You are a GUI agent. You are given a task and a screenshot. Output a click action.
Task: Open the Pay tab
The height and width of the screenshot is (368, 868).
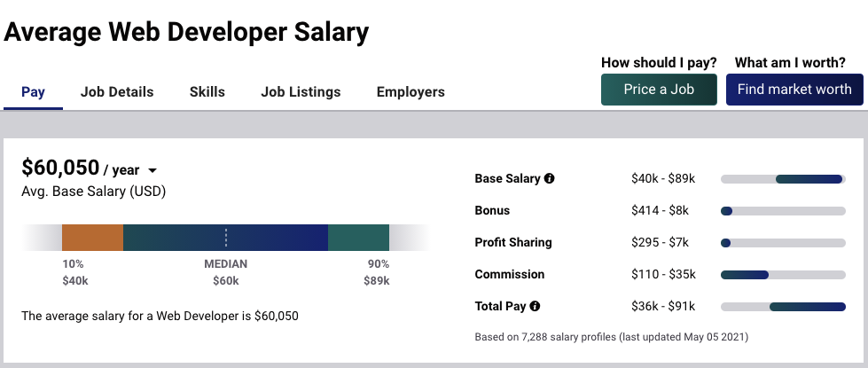[x=33, y=92]
